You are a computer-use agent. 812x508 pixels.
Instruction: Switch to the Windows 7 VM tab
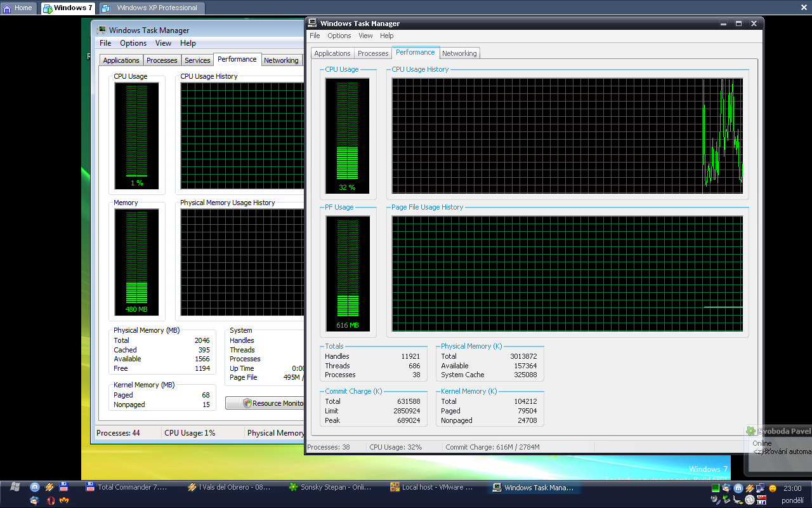(x=69, y=8)
